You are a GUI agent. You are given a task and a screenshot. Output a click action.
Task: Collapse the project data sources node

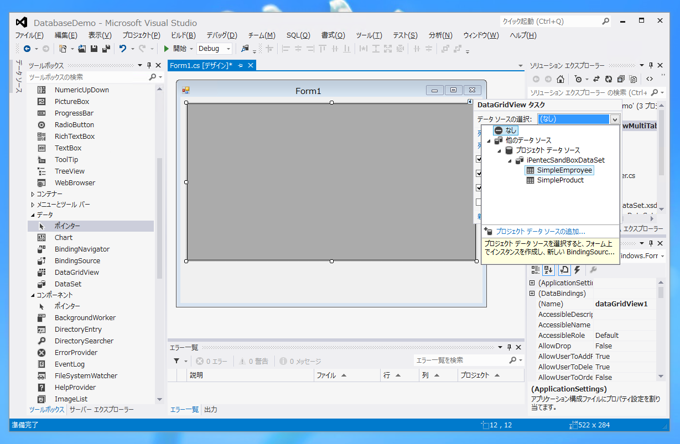[499, 150]
